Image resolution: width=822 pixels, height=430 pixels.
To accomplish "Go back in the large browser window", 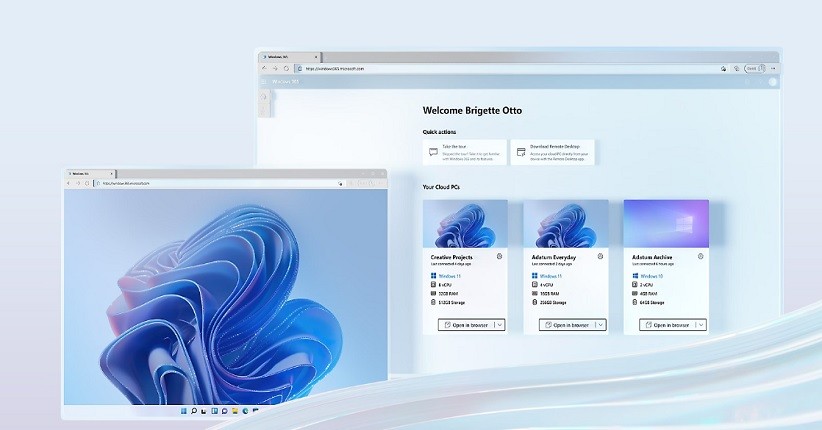I will (x=265, y=68).
